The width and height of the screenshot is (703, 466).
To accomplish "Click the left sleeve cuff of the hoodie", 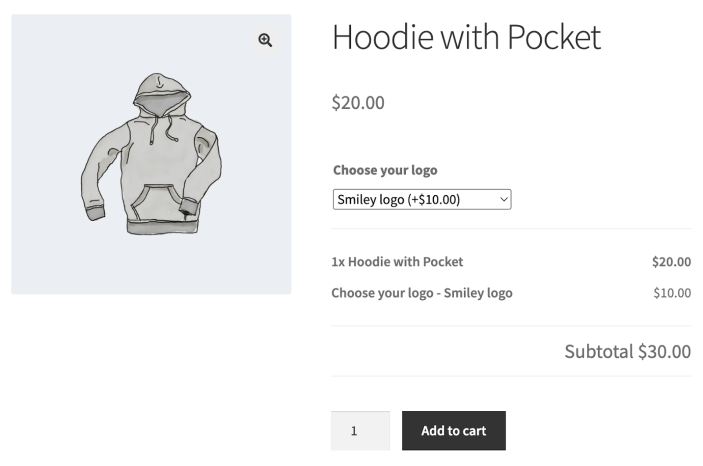I will click(95, 212).
